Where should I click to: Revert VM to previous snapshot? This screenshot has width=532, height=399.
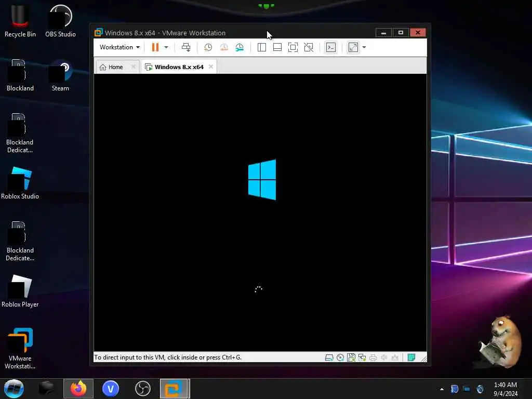tap(224, 47)
